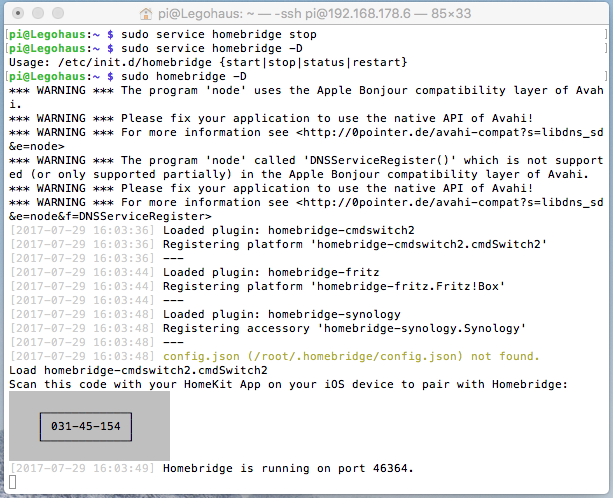The width and height of the screenshot is (613, 498).
Task: Click 'Registering accessory homebridge-synology.Synology' line
Action: [x=344, y=329]
